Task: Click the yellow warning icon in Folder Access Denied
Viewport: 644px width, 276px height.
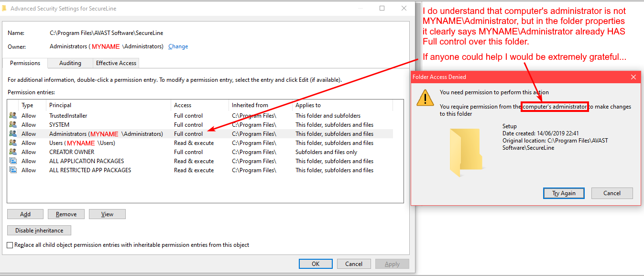Action: click(425, 98)
